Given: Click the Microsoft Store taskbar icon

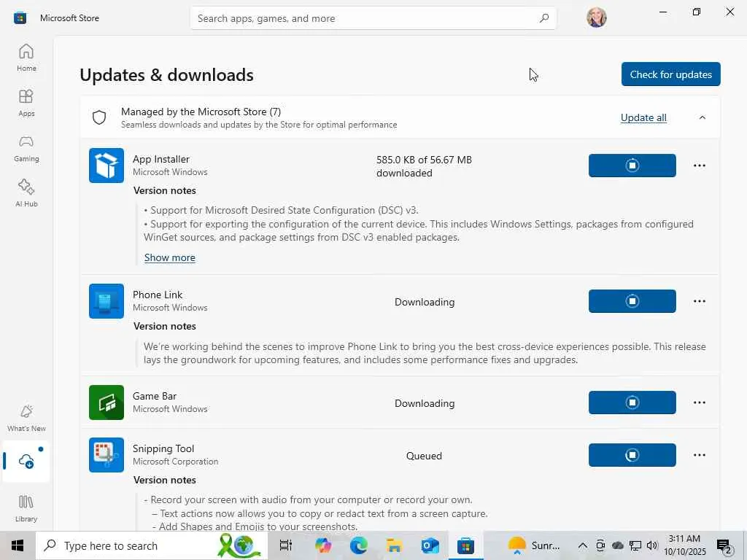Looking at the screenshot, I should pyautogui.click(x=465, y=545).
